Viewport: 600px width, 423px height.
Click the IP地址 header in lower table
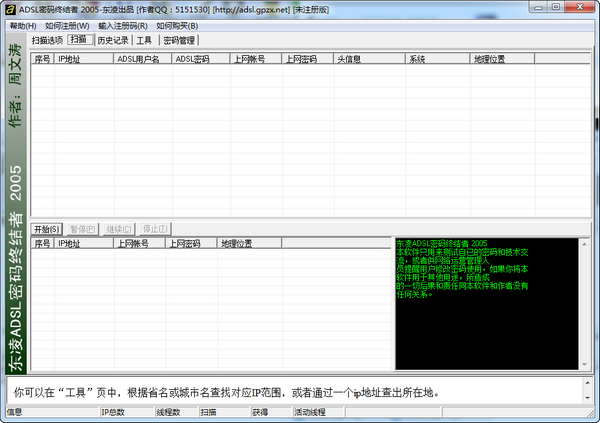84,243
